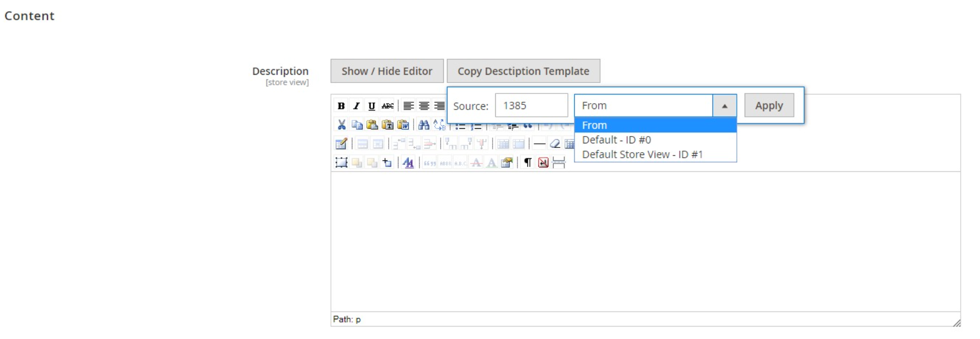Image resolution: width=980 pixels, height=339 pixels.
Task: Click table row properties icon
Action: click(x=363, y=144)
